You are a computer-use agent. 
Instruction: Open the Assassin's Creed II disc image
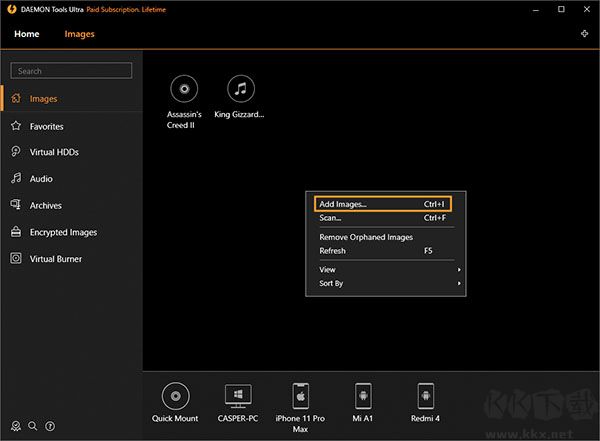pyautogui.click(x=184, y=90)
